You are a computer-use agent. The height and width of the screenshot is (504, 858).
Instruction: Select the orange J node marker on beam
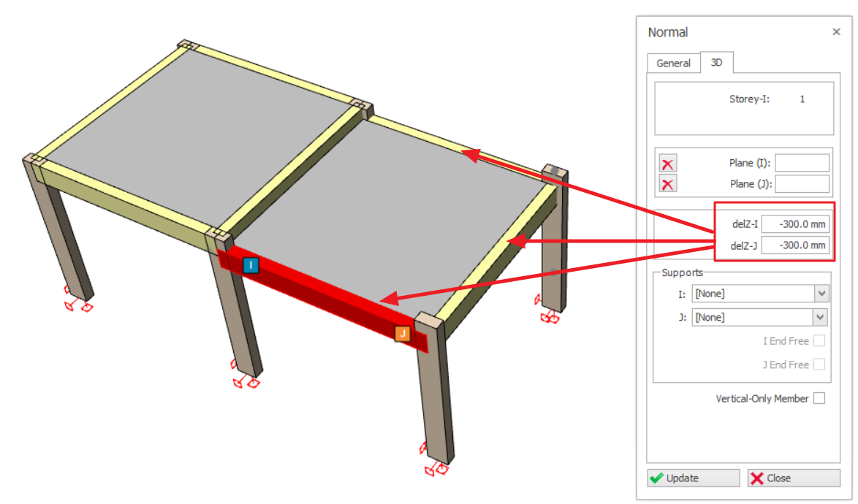[x=401, y=334]
